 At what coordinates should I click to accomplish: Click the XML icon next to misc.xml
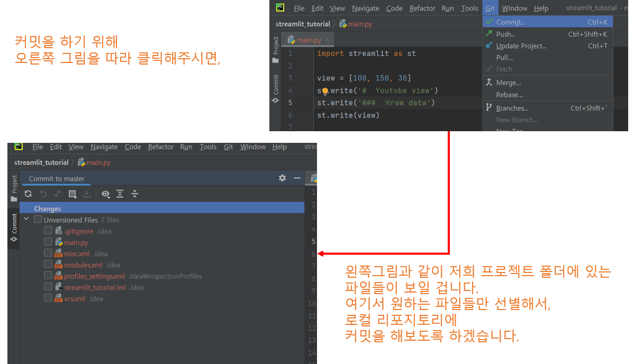pos(59,253)
